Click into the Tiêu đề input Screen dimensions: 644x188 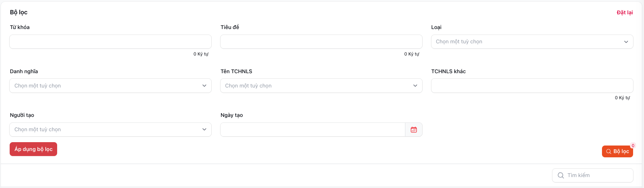[x=321, y=42]
